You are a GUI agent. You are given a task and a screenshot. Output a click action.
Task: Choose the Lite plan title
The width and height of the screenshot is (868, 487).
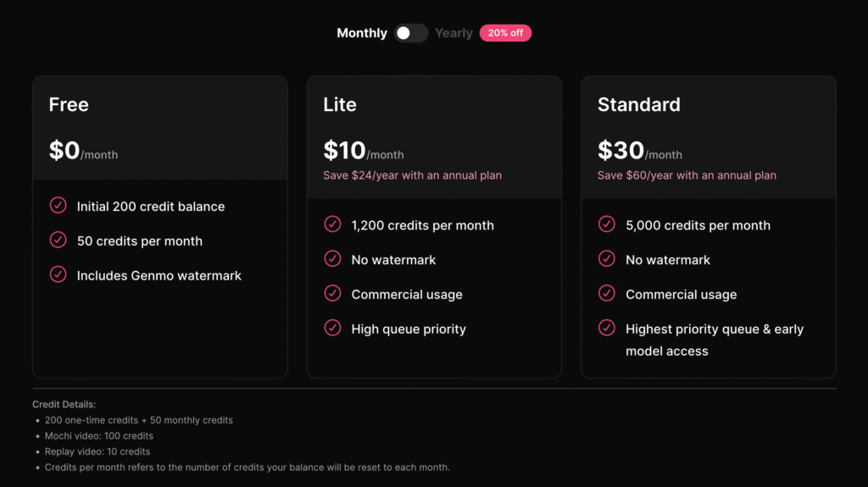click(x=340, y=104)
